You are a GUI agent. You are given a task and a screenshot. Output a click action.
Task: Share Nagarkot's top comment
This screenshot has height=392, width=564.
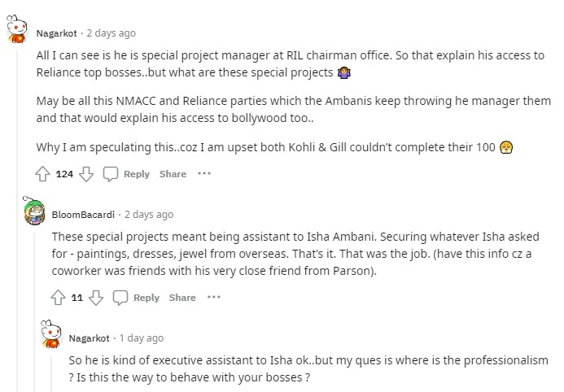173,174
